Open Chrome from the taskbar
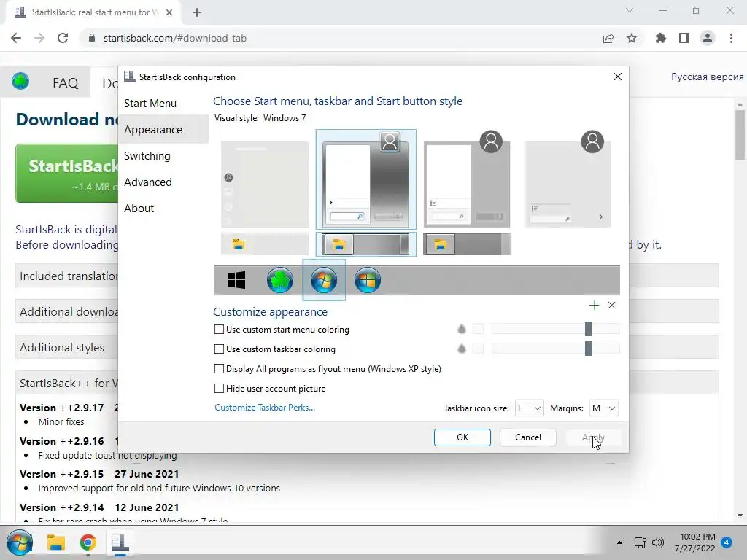 [x=88, y=542]
